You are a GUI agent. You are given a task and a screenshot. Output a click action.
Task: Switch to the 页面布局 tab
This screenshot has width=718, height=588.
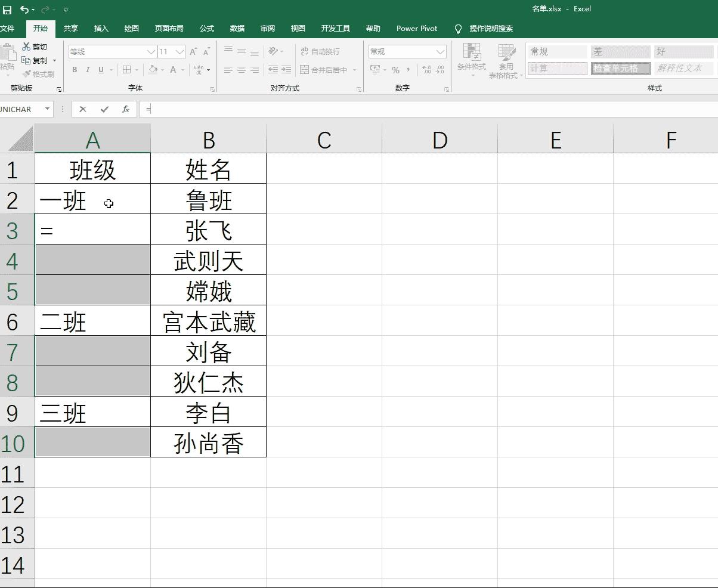pos(169,28)
